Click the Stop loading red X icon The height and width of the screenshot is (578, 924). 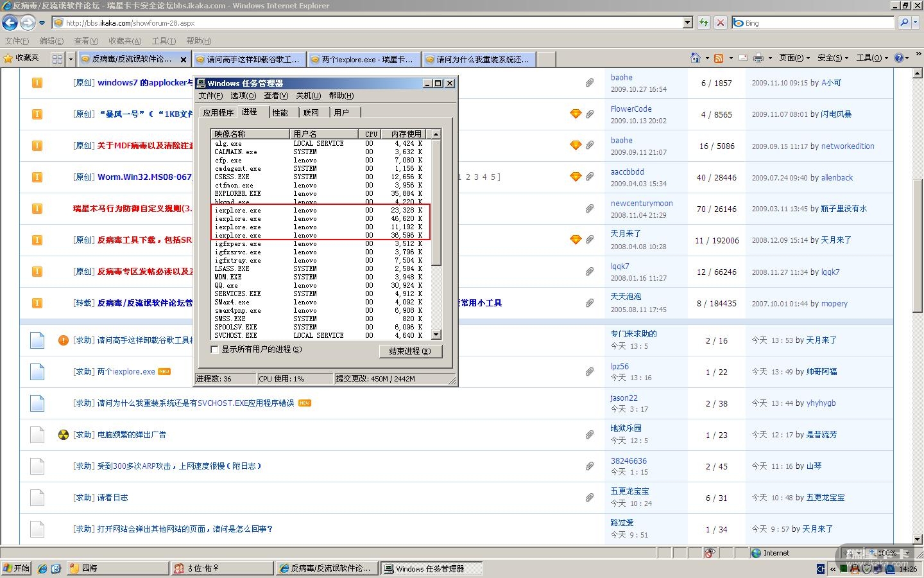[721, 23]
